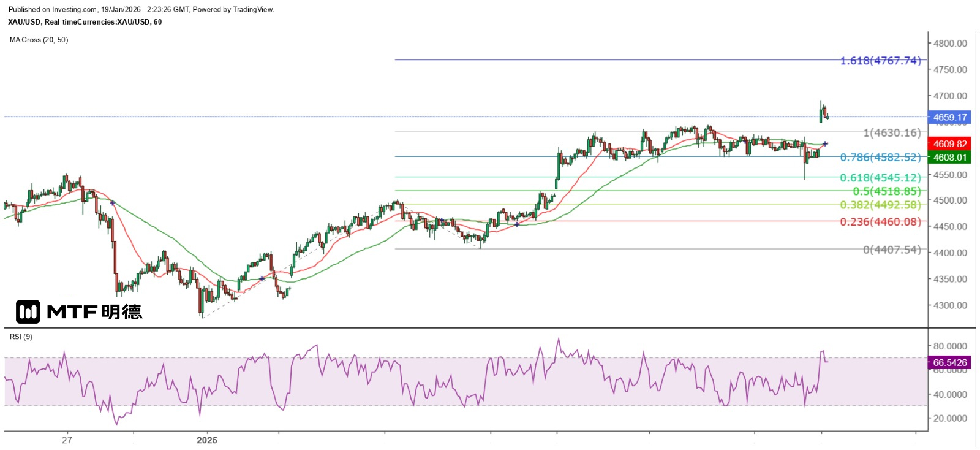980x450 pixels.
Task: Click the 0.5(4518.85) Fibonacci level label
Action: coord(886,191)
